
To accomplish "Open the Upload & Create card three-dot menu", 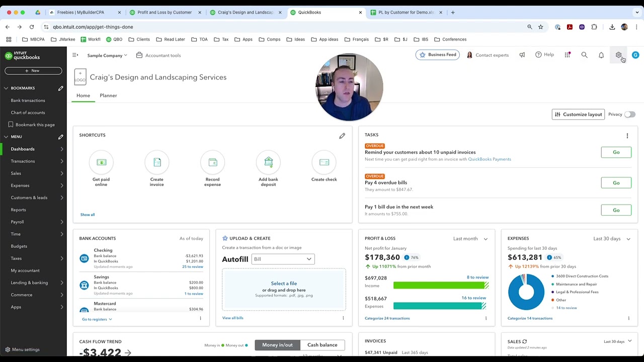I will [x=343, y=318].
